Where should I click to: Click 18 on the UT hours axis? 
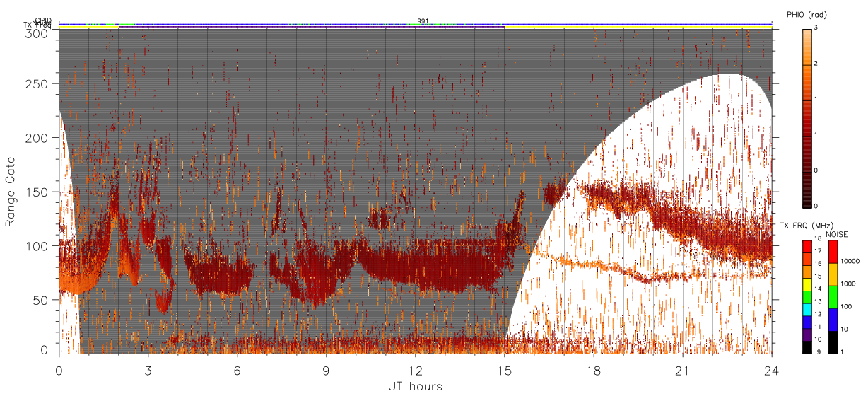click(x=594, y=371)
